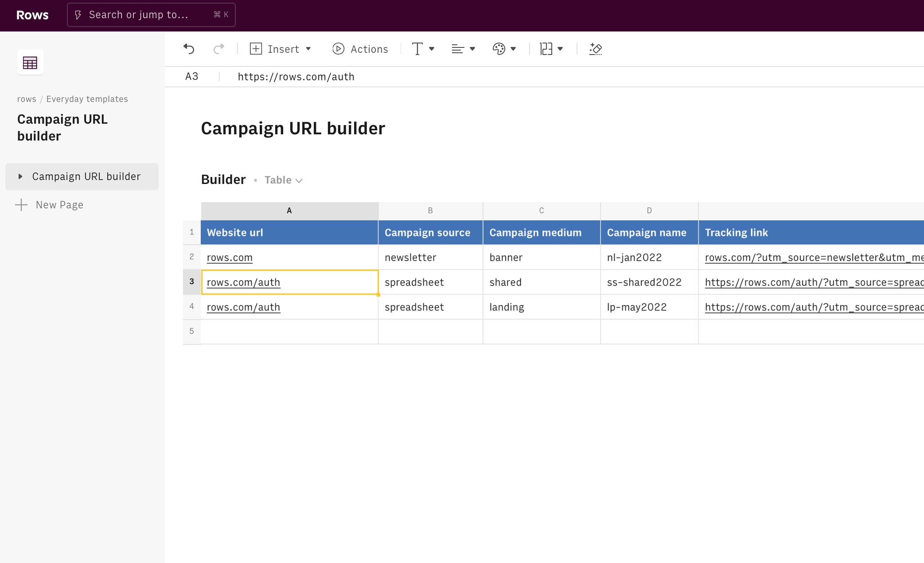The image size is (924, 563).
Task: Expand the Table view dropdown
Action: click(284, 180)
